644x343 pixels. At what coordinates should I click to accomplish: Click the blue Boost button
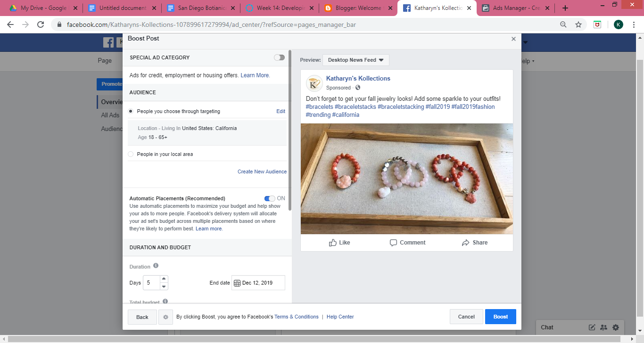coord(501,317)
